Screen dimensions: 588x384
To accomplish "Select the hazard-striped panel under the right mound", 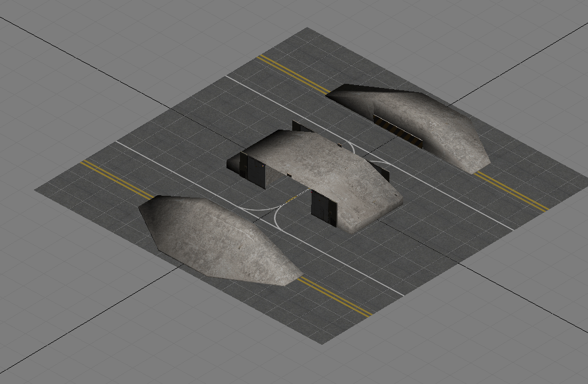I will click(398, 132).
